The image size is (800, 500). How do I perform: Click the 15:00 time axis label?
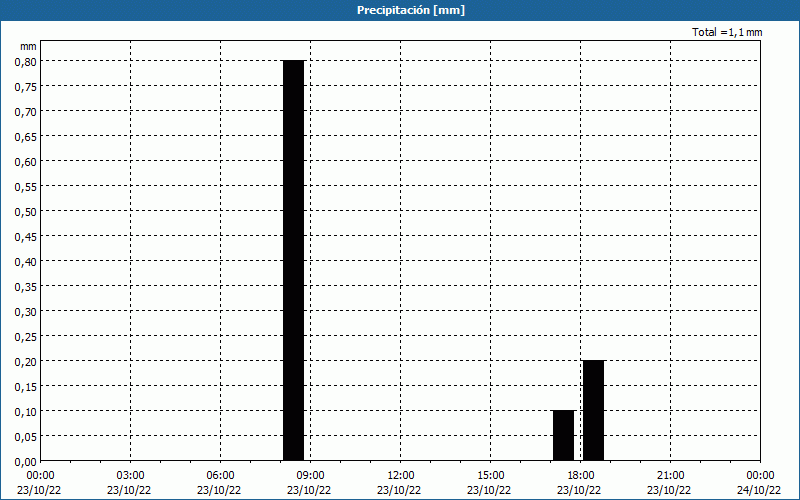[490, 475]
